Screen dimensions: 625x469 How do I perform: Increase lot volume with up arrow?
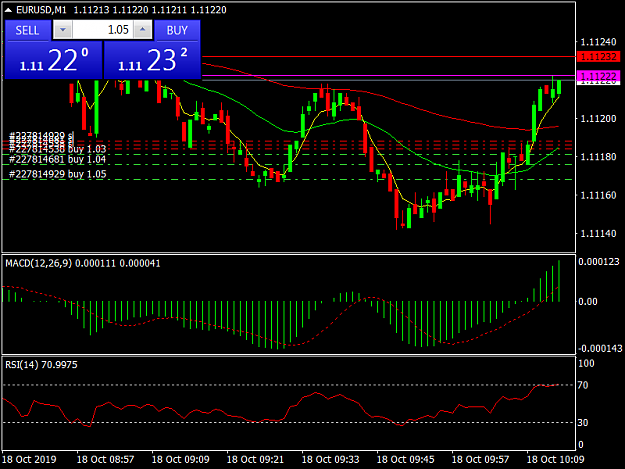(x=143, y=30)
